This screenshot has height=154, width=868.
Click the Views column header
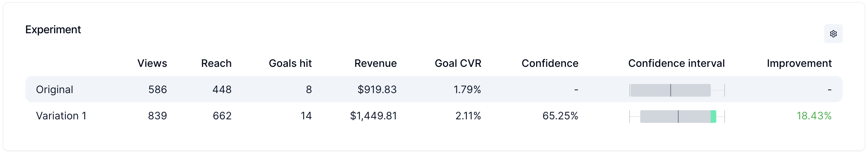152,63
